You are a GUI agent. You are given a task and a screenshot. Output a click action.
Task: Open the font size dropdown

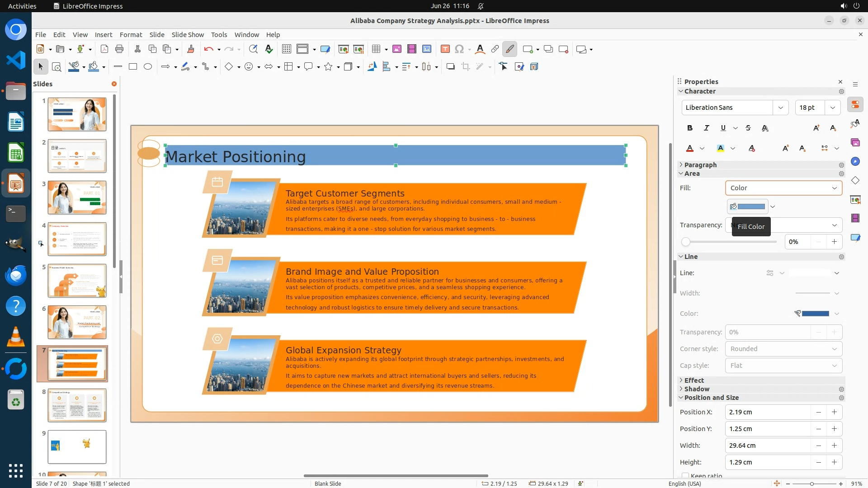[832, 108]
